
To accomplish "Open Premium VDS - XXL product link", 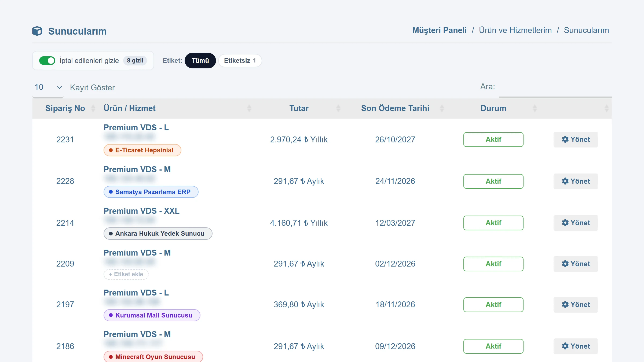I will click(x=141, y=211).
